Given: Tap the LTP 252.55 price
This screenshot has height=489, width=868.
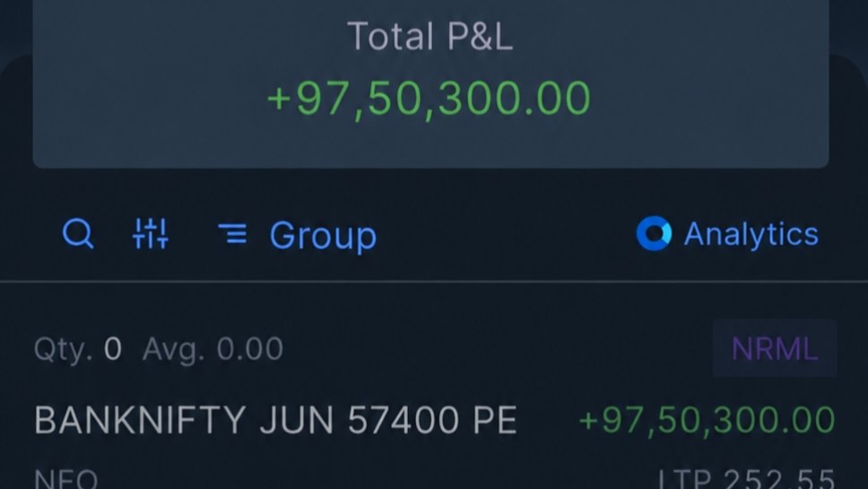Looking at the screenshot, I should pyautogui.click(x=746, y=478).
